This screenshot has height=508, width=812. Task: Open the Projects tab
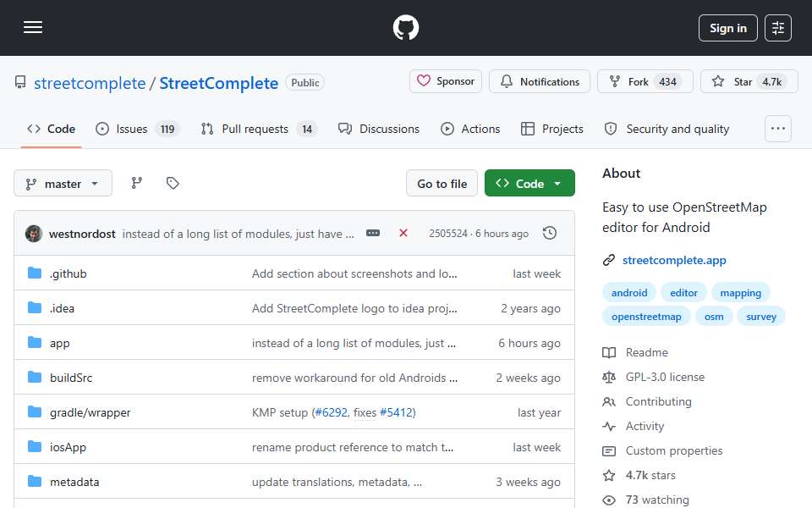(552, 129)
